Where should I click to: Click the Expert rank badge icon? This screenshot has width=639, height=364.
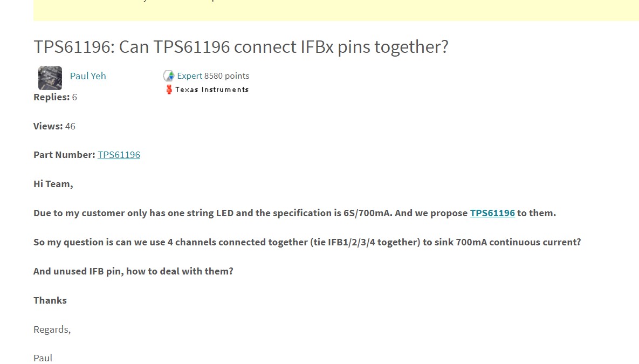[168, 76]
